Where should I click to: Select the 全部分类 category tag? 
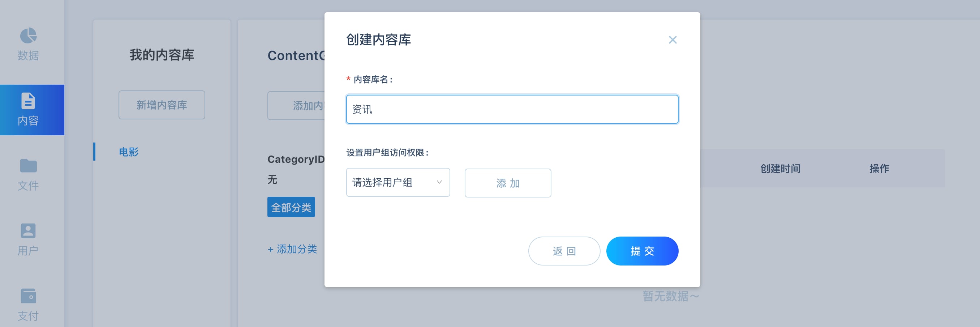coord(291,208)
